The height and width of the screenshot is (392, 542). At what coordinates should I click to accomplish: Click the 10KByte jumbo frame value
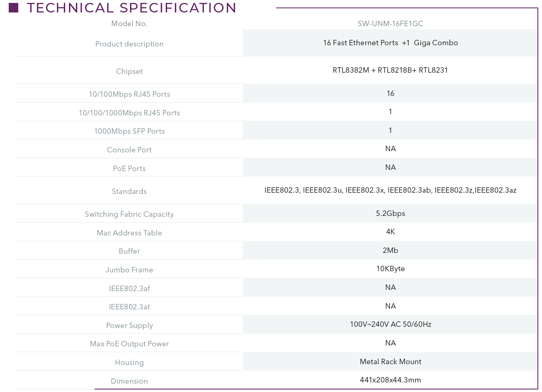pyautogui.click(x=390, y=269)
